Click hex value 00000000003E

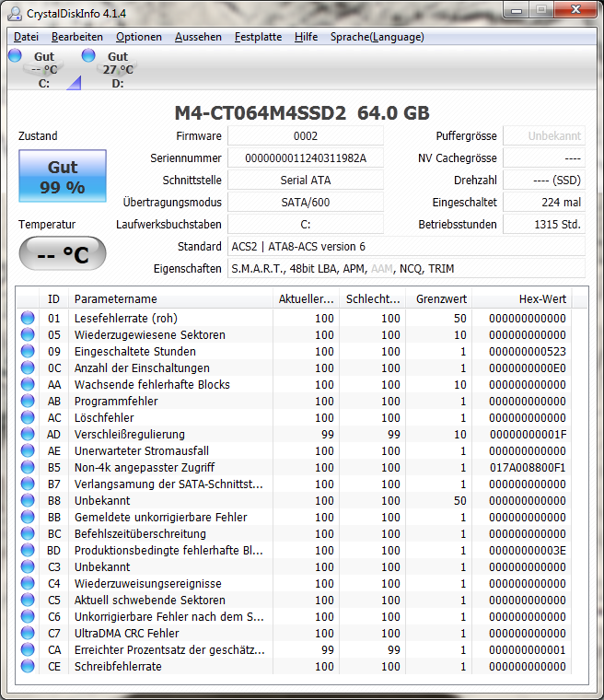coord(528,550)
